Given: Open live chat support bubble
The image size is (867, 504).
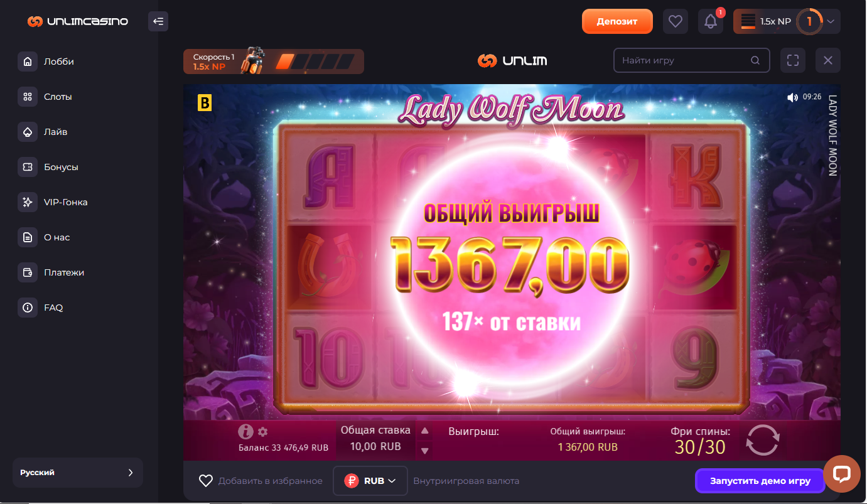Looking at the screenshot, I should pos(842,474).
